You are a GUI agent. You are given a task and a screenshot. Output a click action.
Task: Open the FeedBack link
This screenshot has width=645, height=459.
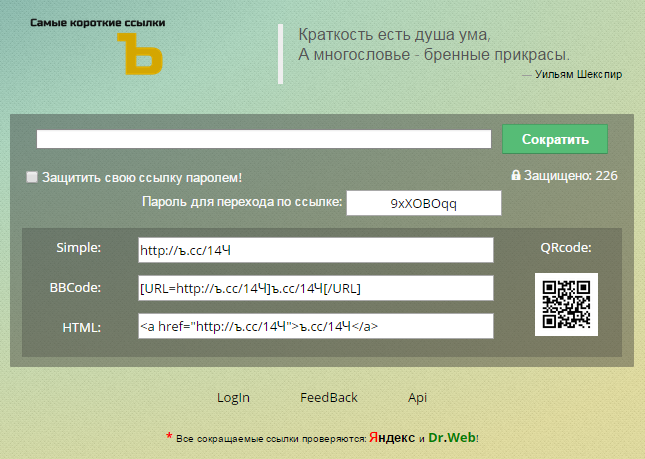tap(328, 397)
